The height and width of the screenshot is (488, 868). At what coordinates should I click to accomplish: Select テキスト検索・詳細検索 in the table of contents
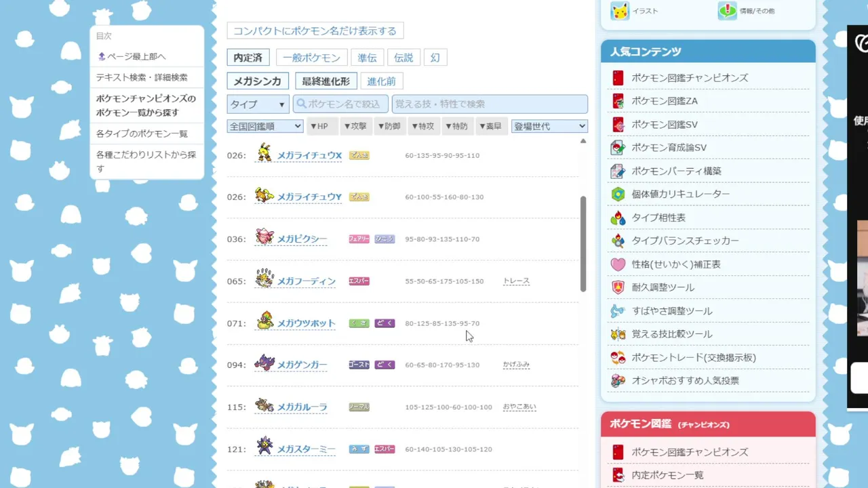(x=142, y=77)
